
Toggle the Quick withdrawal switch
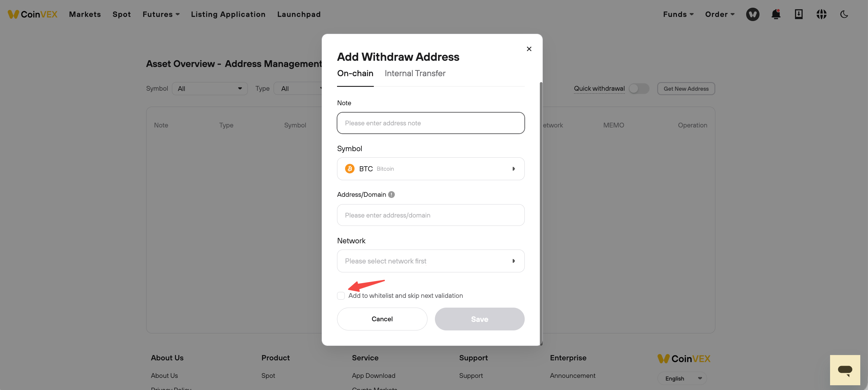point(639,89)
